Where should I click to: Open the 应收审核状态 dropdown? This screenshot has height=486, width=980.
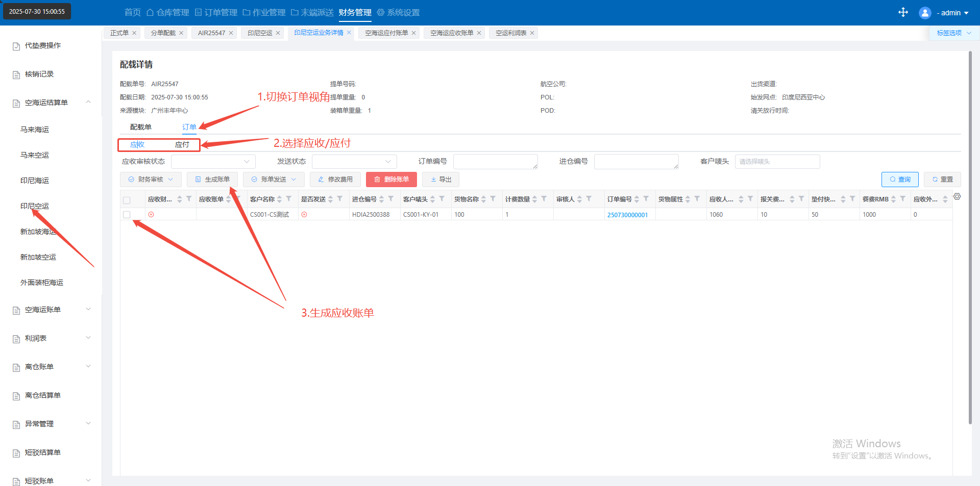point(213,162)
